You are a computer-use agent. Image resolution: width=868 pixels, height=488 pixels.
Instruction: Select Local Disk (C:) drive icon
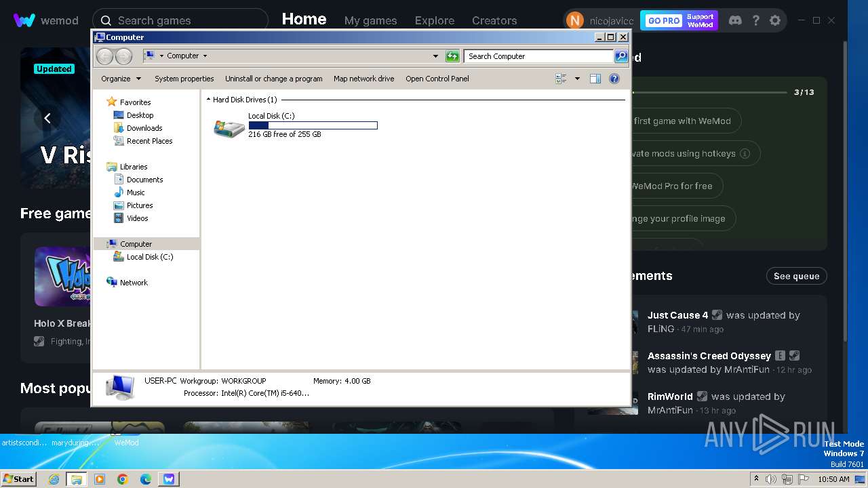click(x=229, y=127)
